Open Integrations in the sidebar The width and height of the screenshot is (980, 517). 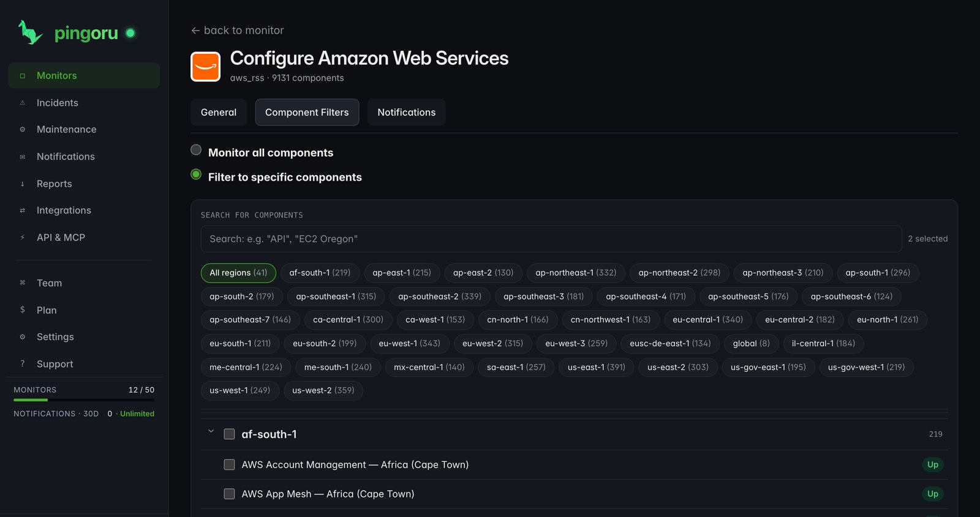[x=84, y=210]
